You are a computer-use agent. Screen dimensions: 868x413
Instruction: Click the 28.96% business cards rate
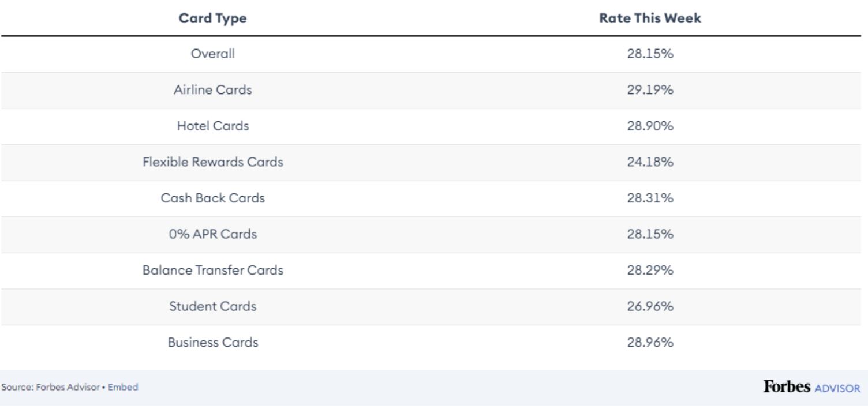[x=650, y=342]
